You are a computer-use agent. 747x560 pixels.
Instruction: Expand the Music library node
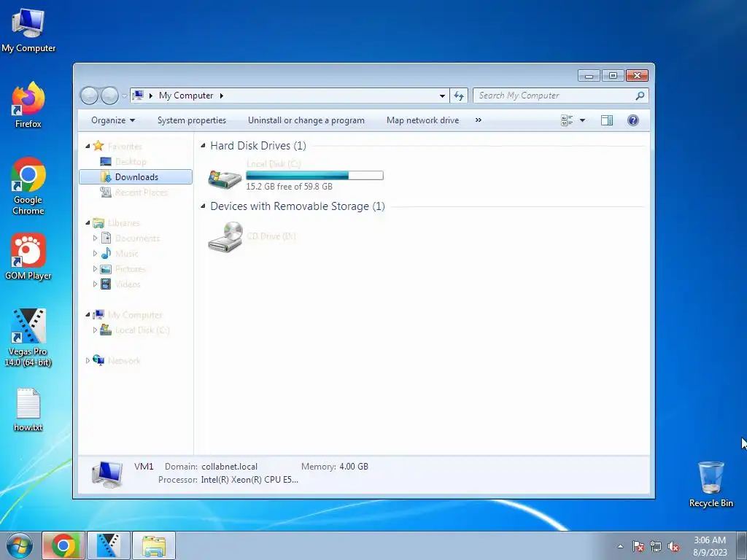(x=95, y=254)
